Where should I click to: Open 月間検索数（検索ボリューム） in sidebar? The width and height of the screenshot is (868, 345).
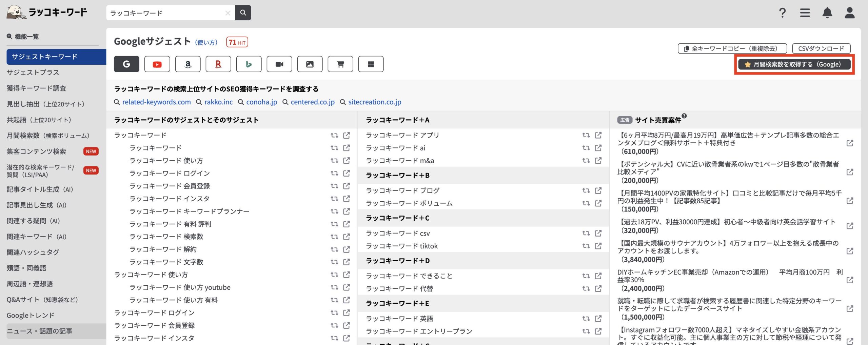pyautogui.click(x=48, y=136)
